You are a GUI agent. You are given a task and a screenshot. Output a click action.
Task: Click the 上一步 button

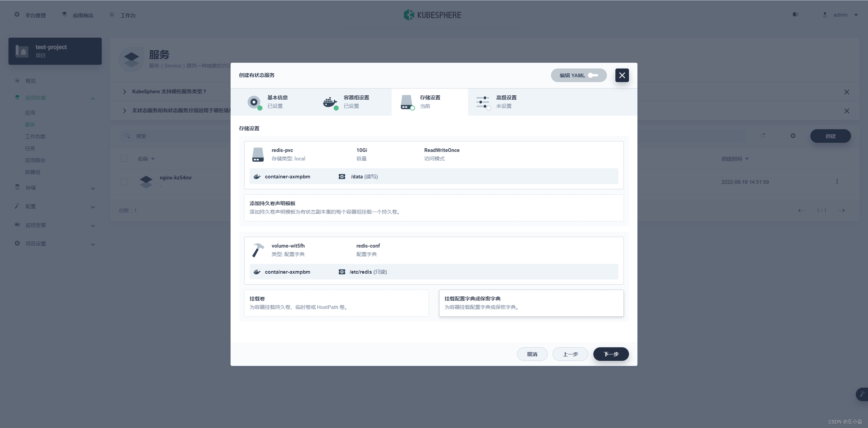570,354
